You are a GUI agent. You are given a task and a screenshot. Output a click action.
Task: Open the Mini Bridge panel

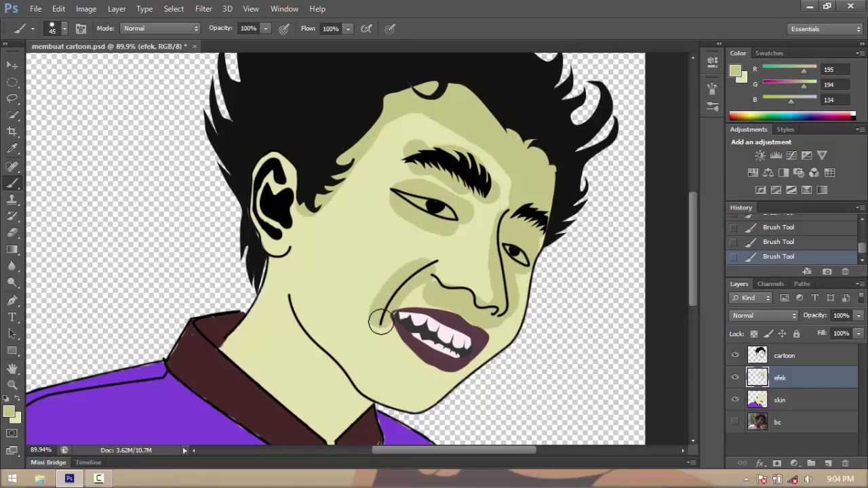click(47, 462)
